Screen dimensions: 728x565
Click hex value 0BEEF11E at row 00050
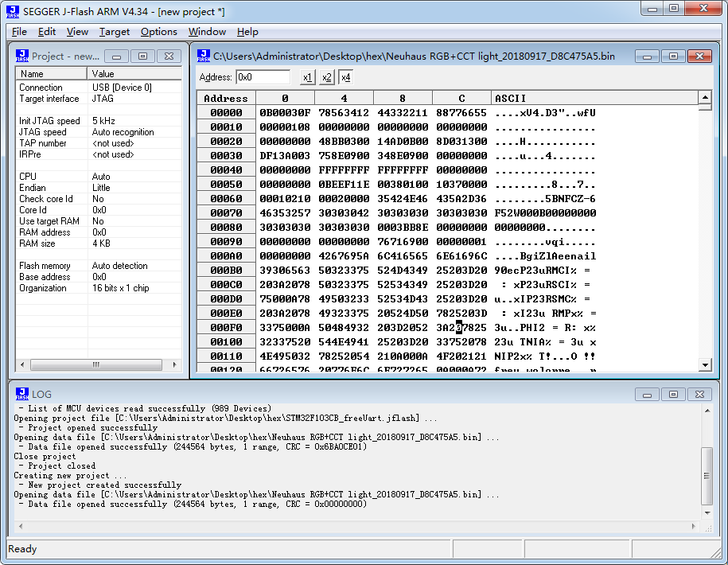[x=344, y=185]
